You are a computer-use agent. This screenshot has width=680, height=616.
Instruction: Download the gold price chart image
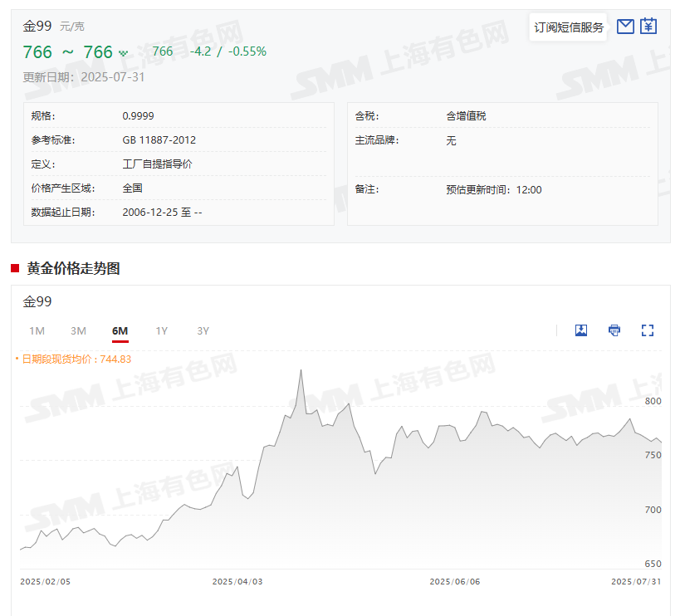pyautogui.click(x=581, y=330)
